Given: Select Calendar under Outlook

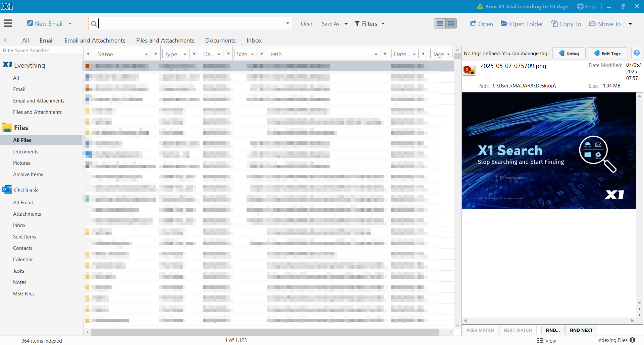Looking at the screenshot, I should [23, 260].
